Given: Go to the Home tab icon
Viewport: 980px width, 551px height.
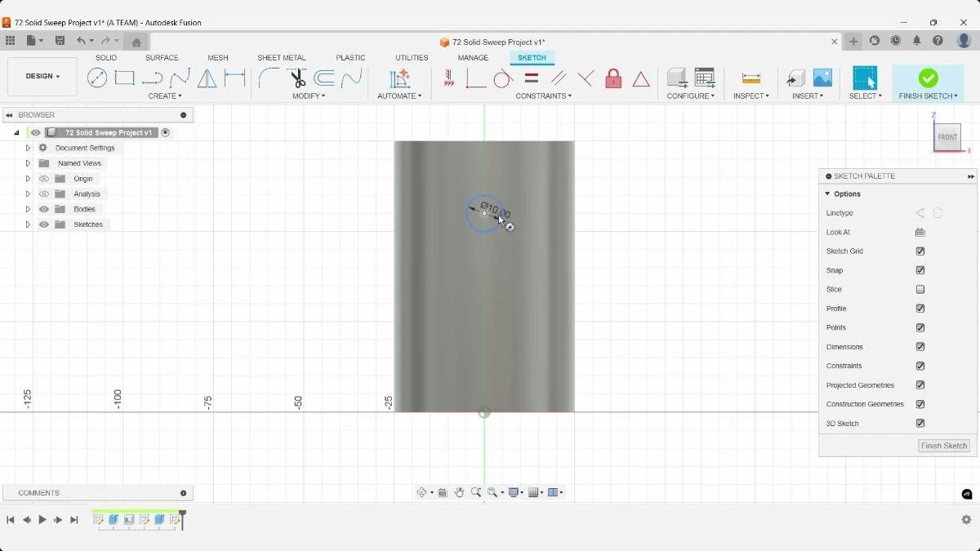Looking at the screenshot, I should pos(136,42).
